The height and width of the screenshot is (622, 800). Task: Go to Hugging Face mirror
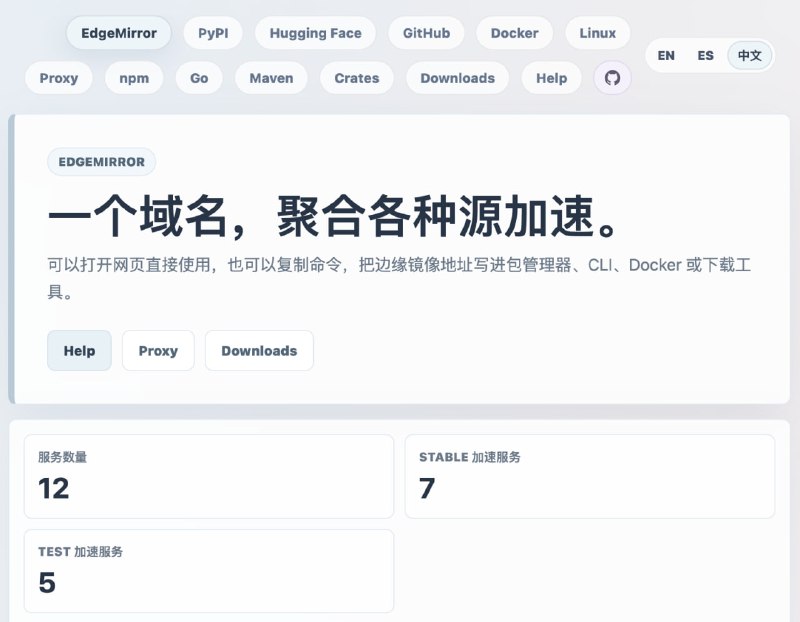click(315, 33)
